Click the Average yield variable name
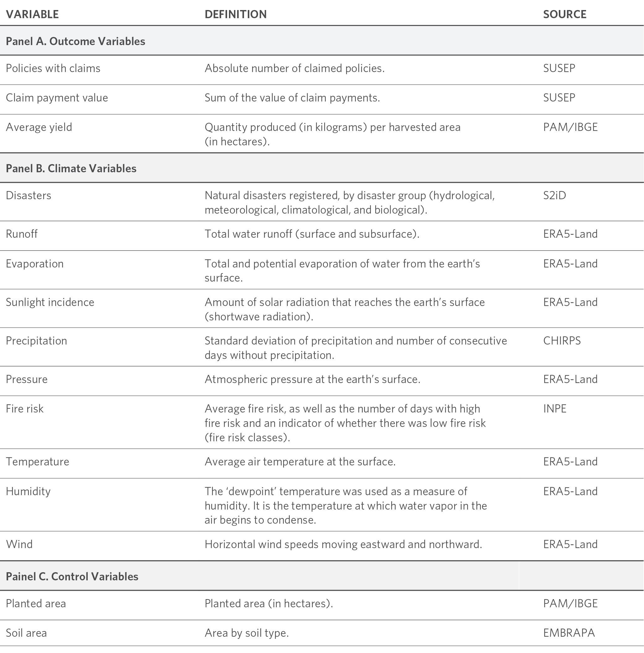 click(x=39, y=127)
